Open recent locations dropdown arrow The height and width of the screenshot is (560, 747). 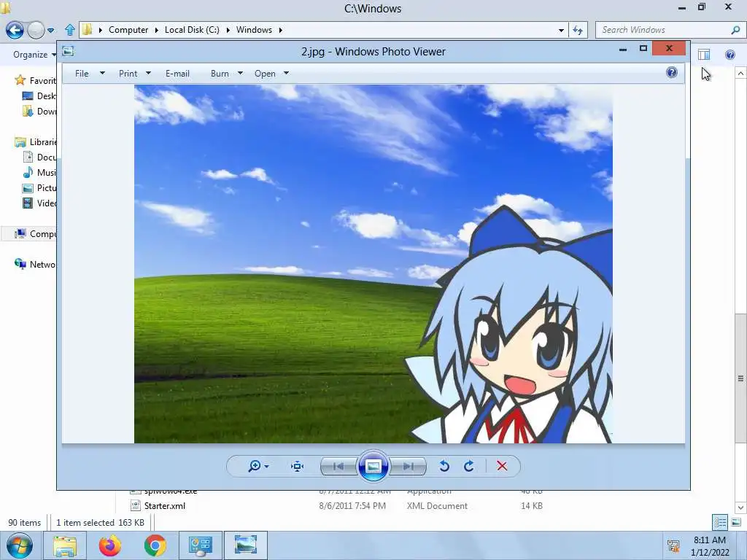coord(51,31)
